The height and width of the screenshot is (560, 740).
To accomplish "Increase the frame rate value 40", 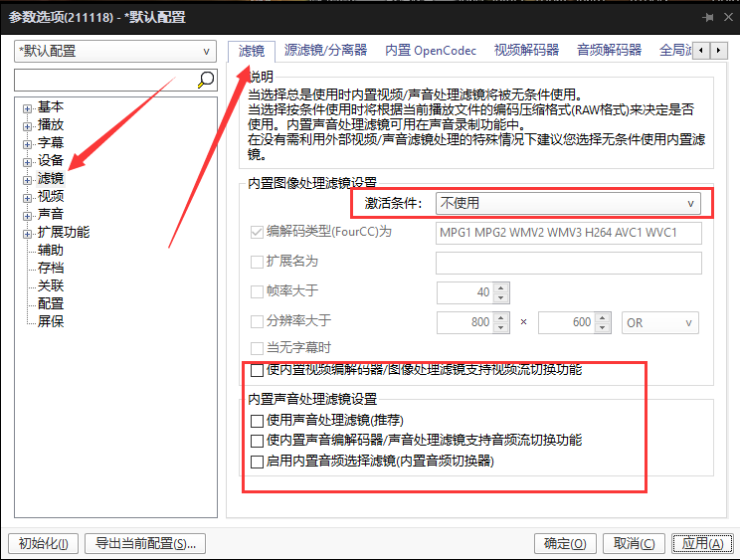I will click(x=501, y=287).
